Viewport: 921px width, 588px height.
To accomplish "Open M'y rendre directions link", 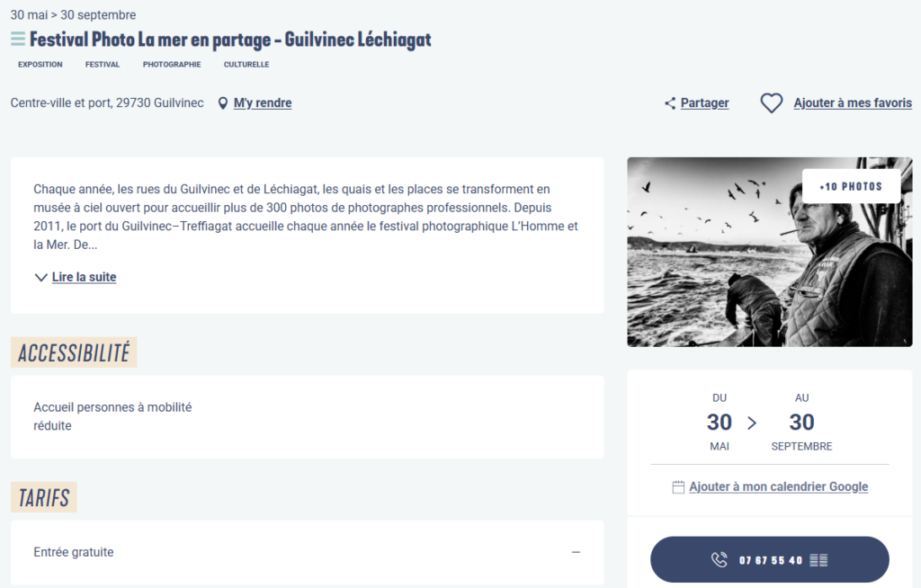I will tap(263, 103).
